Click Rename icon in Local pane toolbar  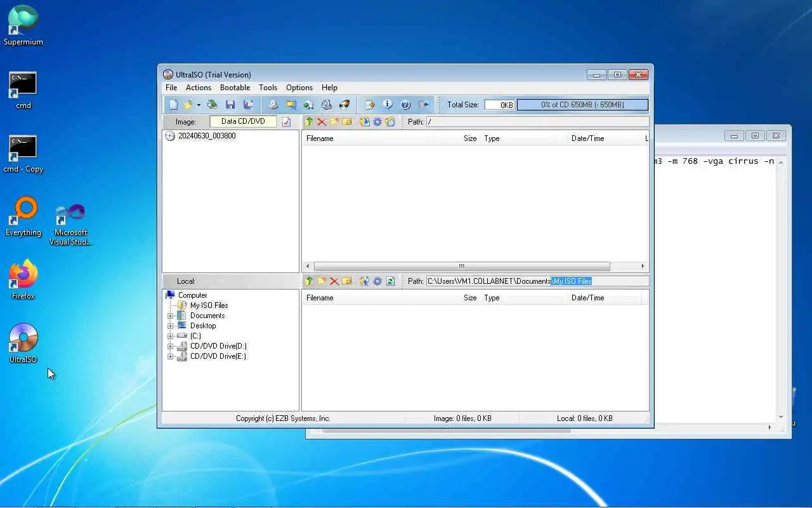[347, 281]
